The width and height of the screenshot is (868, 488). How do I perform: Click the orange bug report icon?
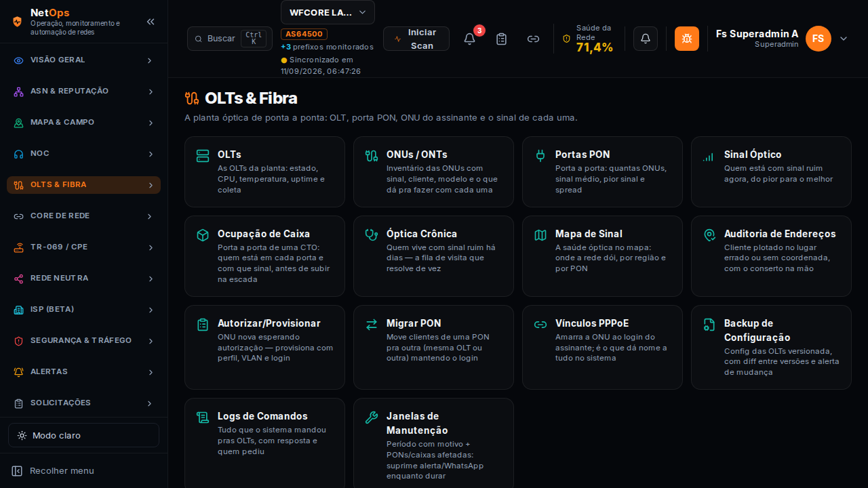pyautogui.click(x=687, y=39)
